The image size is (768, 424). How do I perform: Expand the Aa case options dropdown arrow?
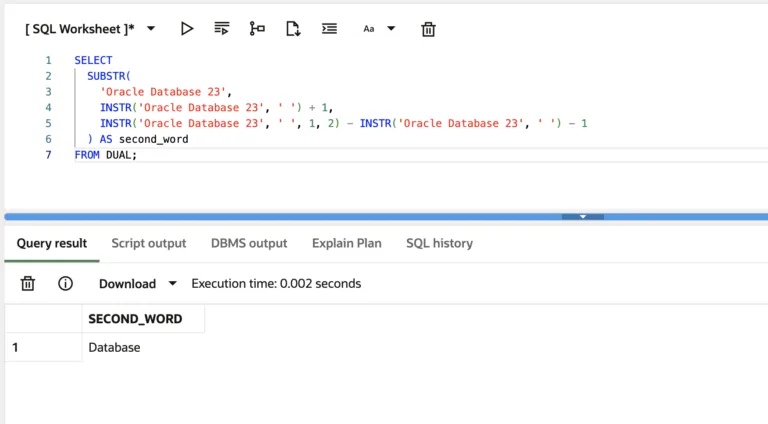point(391,28)
